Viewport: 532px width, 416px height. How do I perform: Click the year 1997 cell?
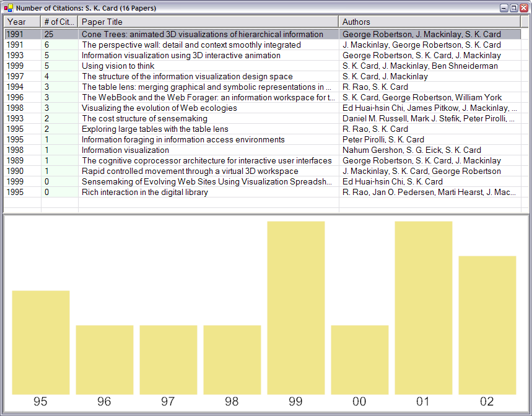[x=22, y=76]
